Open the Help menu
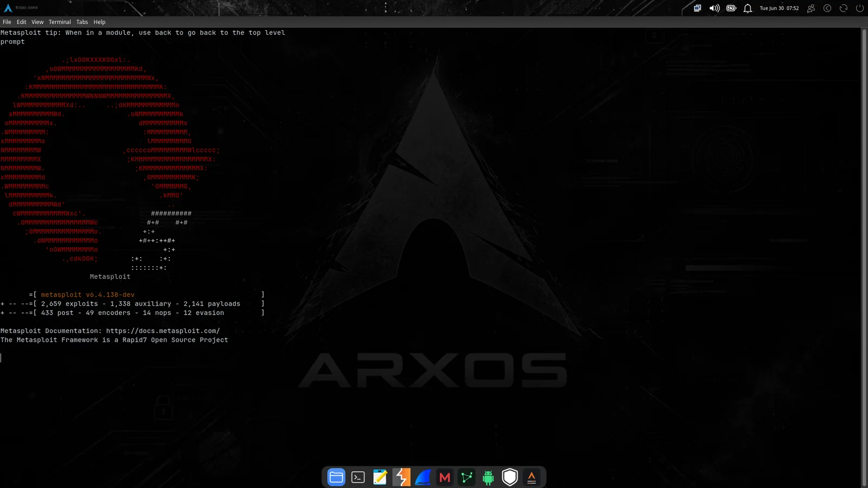868x488 pixels. click(x=99, y=22)
